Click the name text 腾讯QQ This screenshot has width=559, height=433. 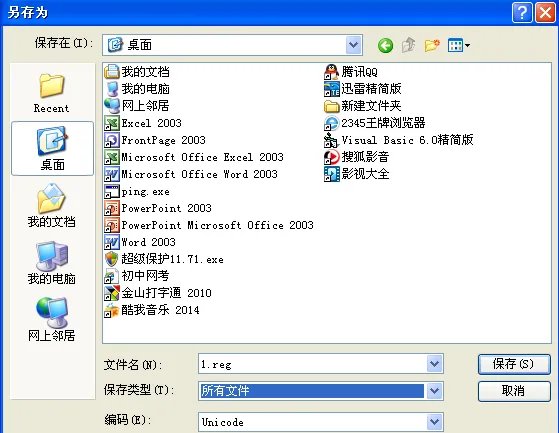tap(359, 72)
